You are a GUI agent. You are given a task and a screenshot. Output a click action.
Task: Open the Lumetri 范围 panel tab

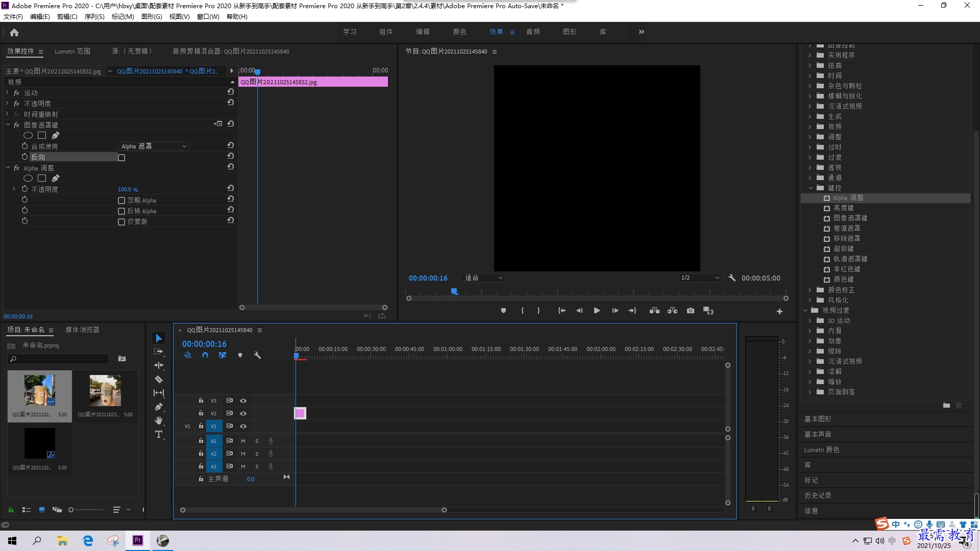[x=72, y=51]
